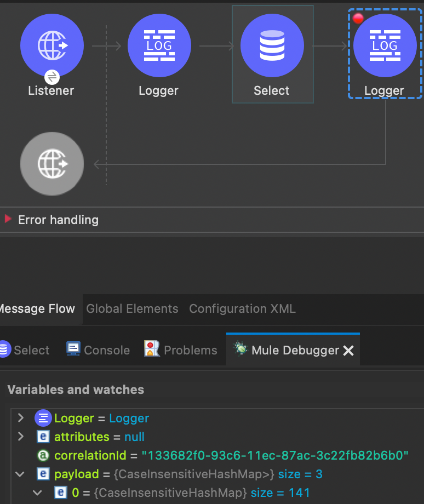Select the HTTP Listener icon in the flow
424x504 pixels.
coord(51,45)
